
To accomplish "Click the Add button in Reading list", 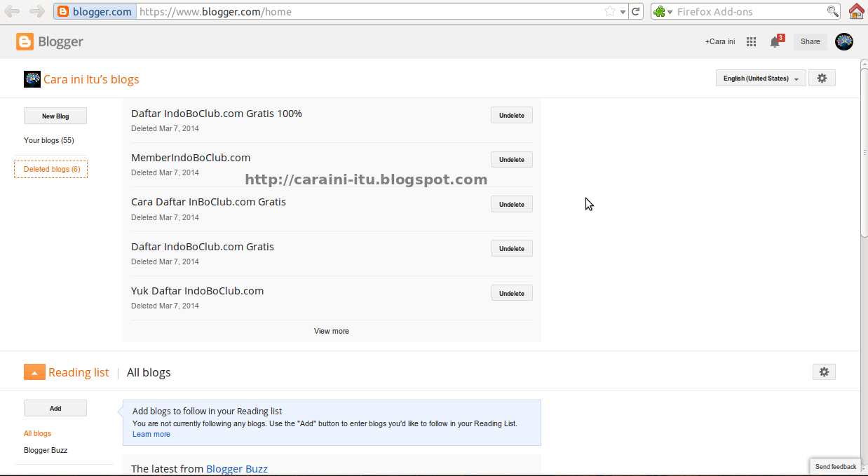I will point(55,408).
